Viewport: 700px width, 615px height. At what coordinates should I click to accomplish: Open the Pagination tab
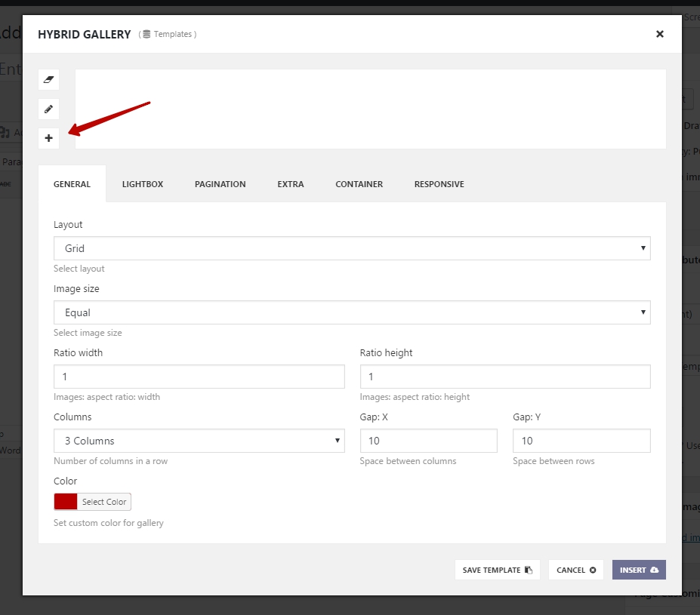(220, 184)
